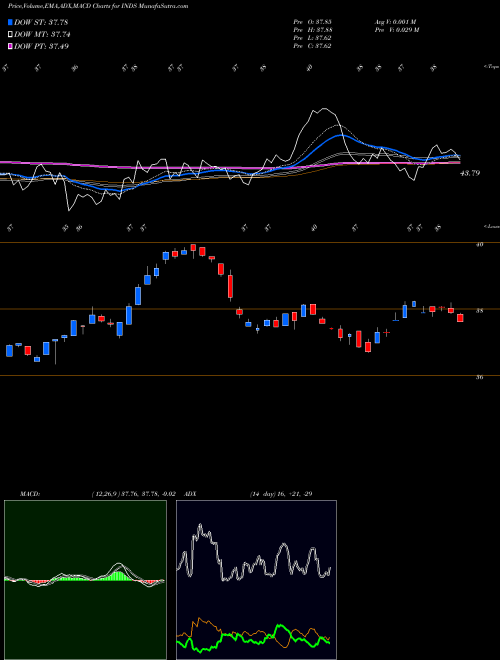Select the 'DOW PT: 37.49' legend label
This screenshot has height=660, width=500.
click(41, 46)
